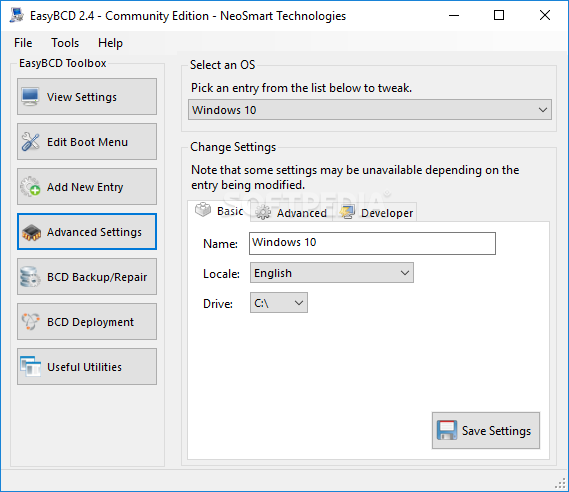This screenshot has width=569, height=492.
Task: Open the Tools menu
Action: click(x=65, y=43)
